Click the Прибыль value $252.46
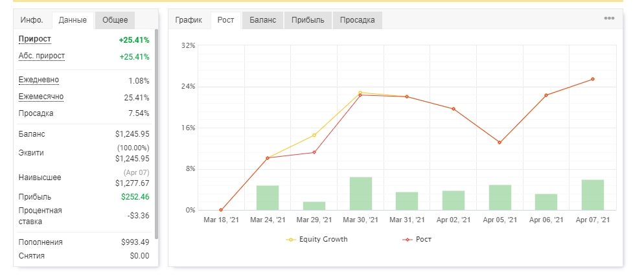 tap(135, 197)
